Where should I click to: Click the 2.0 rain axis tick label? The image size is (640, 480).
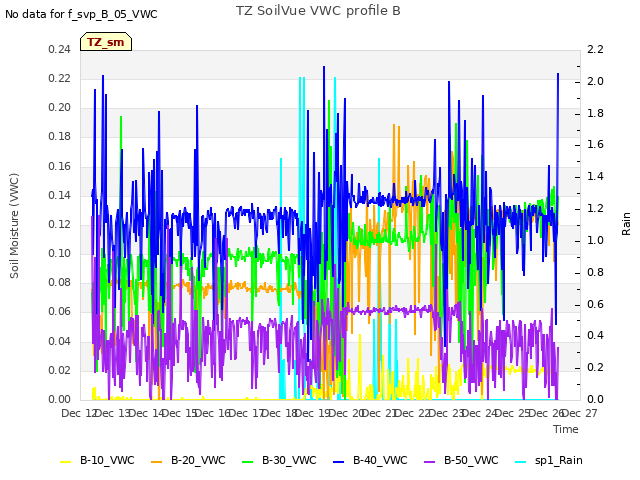(x=595, y=81)
